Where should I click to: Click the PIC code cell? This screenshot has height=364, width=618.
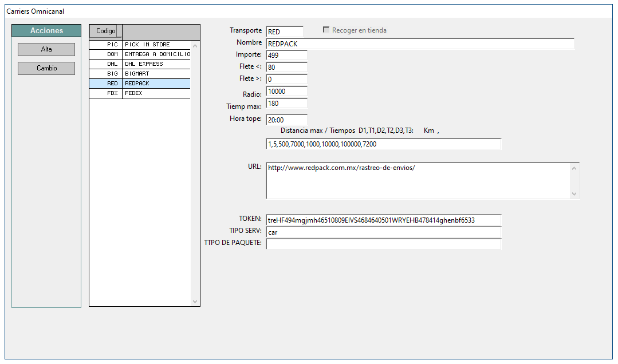pyautogui.click(x=105, y=45)
